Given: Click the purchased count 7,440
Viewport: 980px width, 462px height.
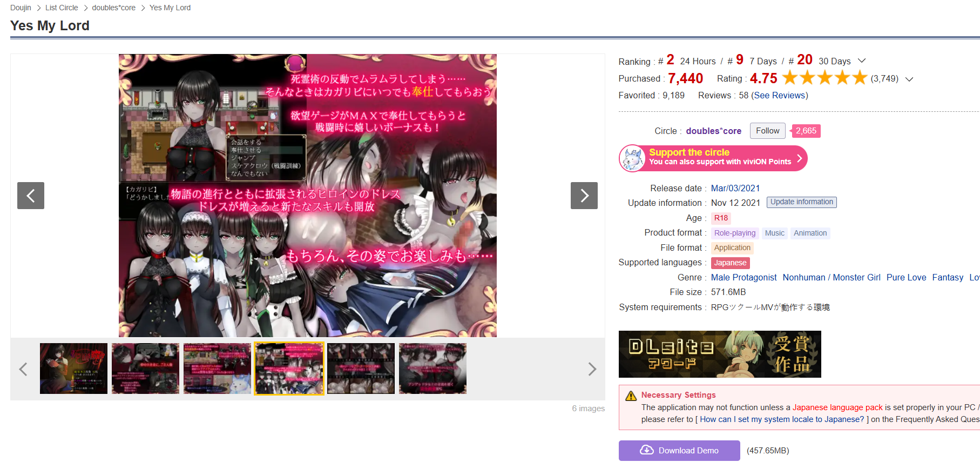Looking at the screenshot, I should (x=685, y=79).
